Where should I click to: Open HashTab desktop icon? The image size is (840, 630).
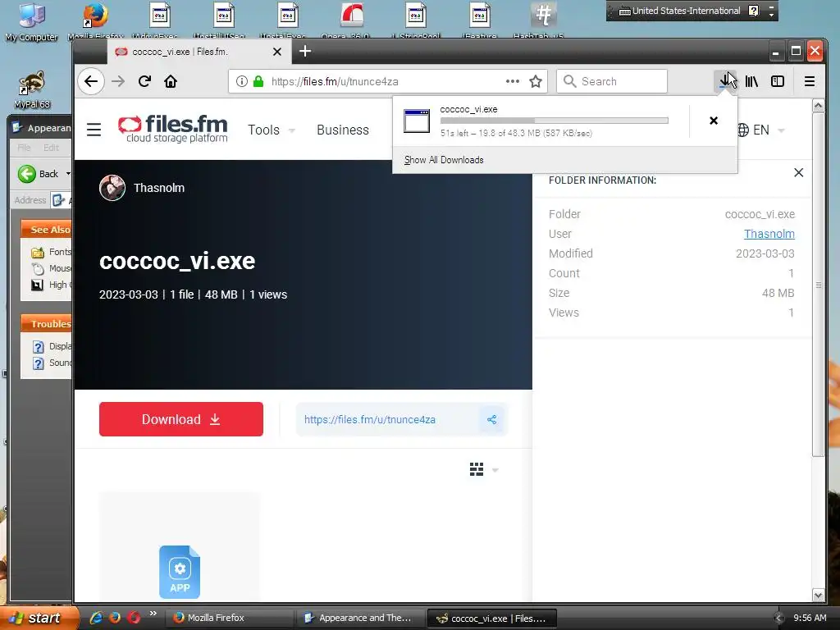(543, 20)
